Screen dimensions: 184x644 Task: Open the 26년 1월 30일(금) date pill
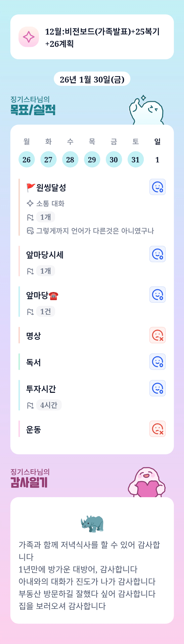click(92, 79)
